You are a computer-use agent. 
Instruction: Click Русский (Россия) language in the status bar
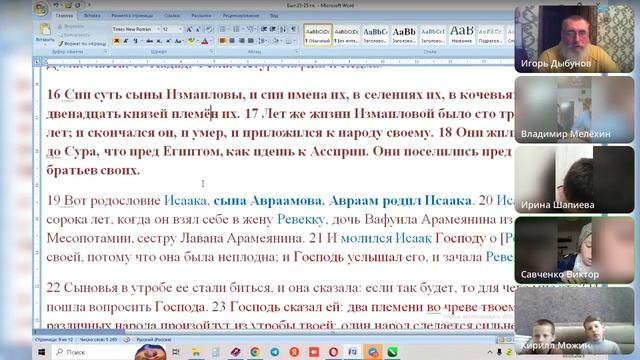point(153,340)
